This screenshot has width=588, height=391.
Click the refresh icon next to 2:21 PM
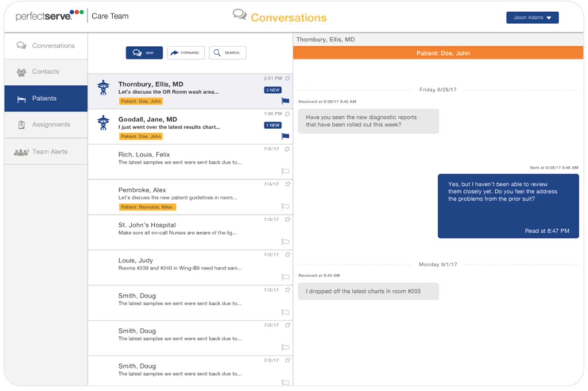(288, 78)
